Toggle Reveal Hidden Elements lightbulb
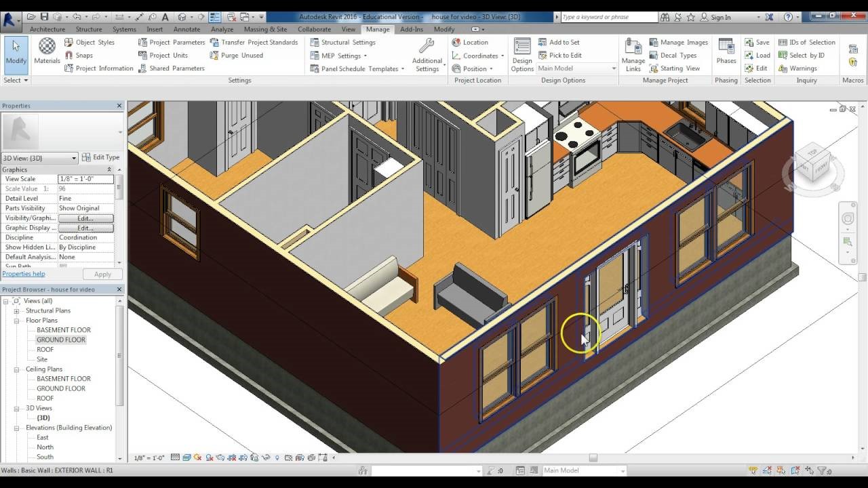This screenshot has height=488, width=868. tap(277, 457)
